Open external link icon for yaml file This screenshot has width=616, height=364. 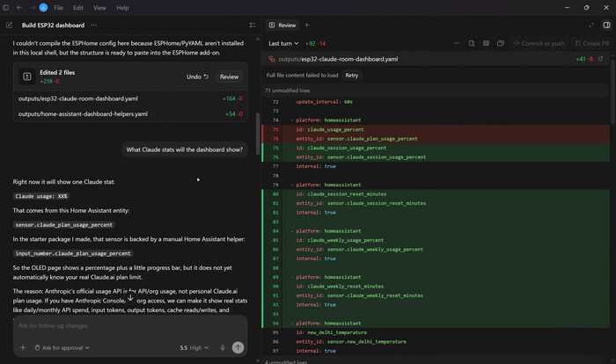coord(600,59)
